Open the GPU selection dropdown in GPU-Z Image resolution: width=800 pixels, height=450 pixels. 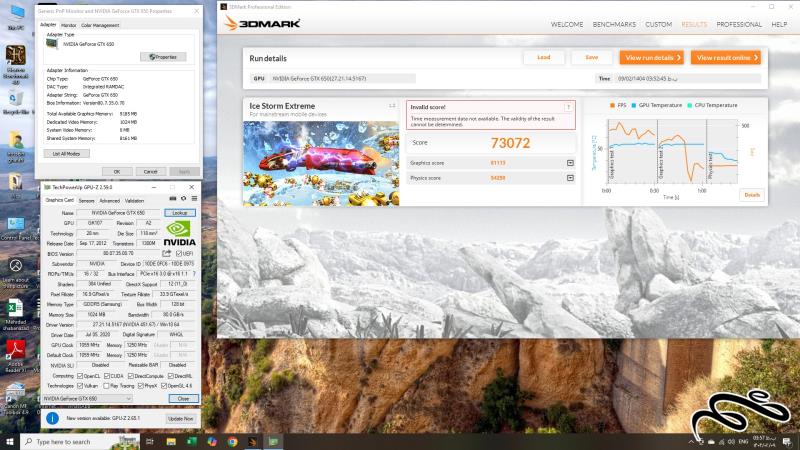coord(87,398)
